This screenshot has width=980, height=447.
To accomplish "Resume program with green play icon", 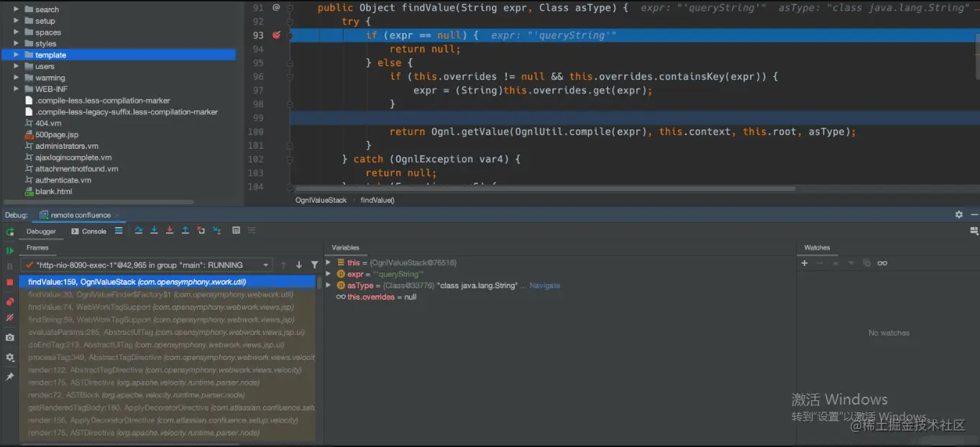I will coord(10,251).
